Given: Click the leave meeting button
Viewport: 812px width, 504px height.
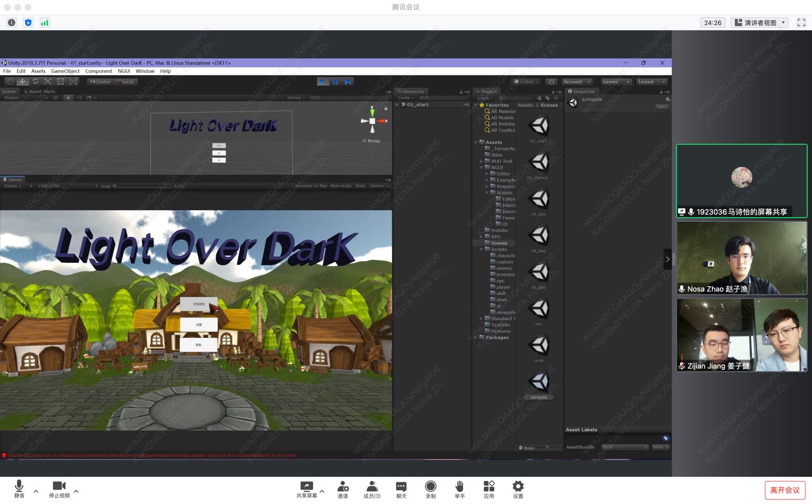Looking at the screenshot, I should tap(785, 490).
